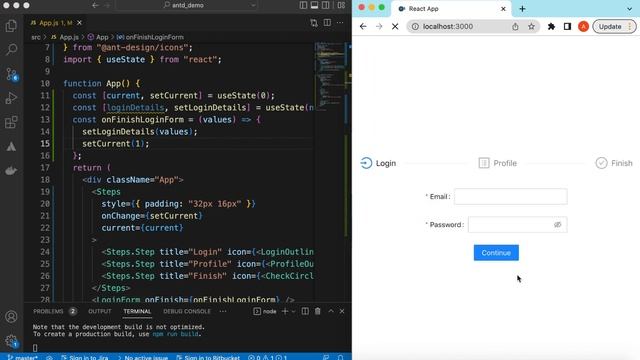
Task: Open the Search view in VS Code
Action: [11, 50]
